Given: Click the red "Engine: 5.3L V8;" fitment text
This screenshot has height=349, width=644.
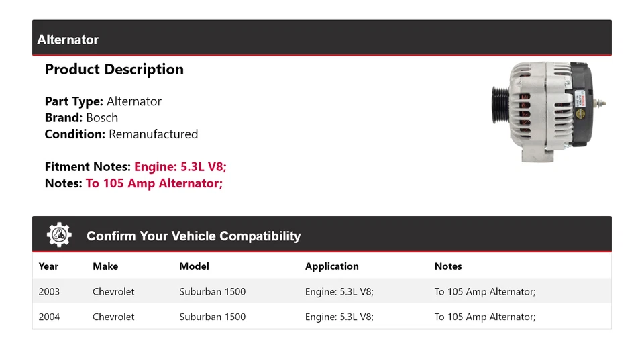Looking at the screenshot, I should tap(184, 167).
